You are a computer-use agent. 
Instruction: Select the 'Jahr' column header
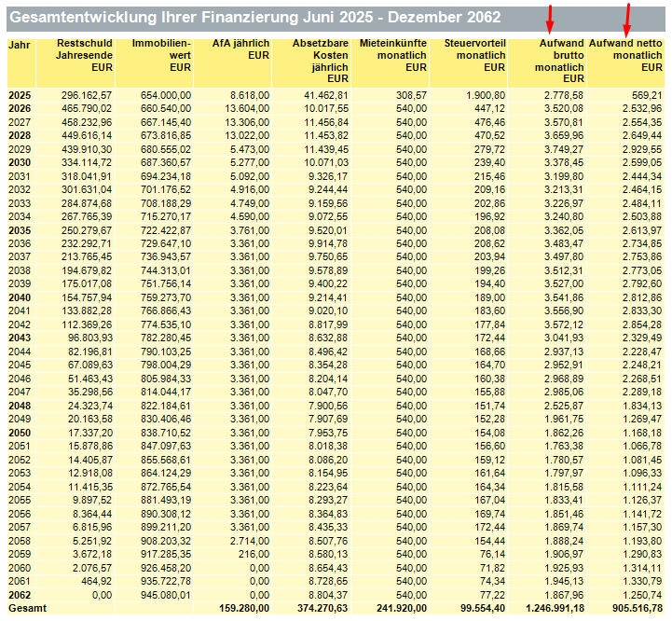pyautogui.click(x=20, y=45)
